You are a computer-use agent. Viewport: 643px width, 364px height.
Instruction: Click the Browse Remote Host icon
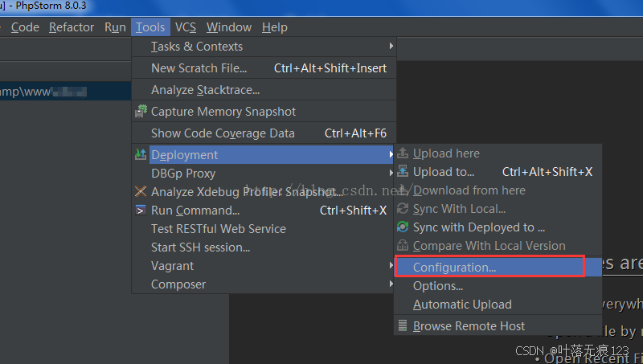pos(403,325)
